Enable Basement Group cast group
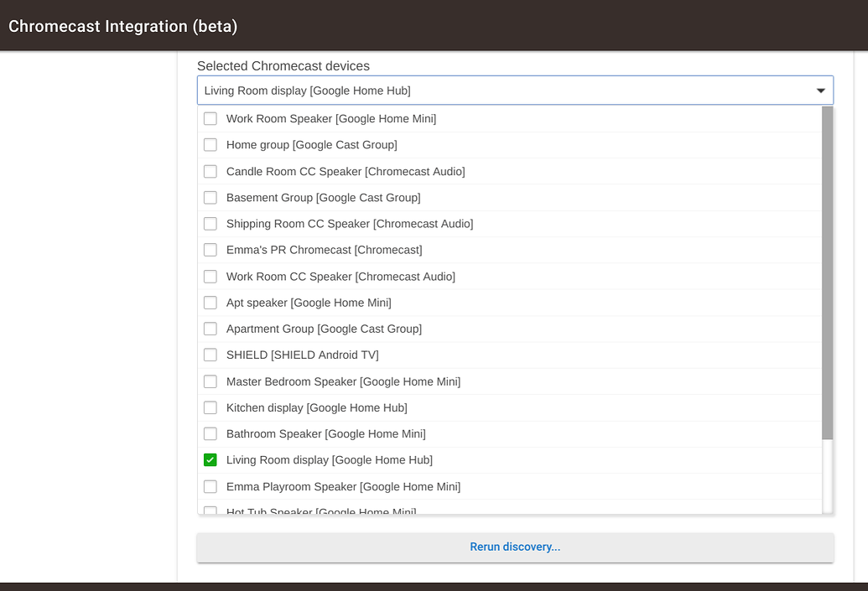This screenshot has width=868, height=591. 210,197
